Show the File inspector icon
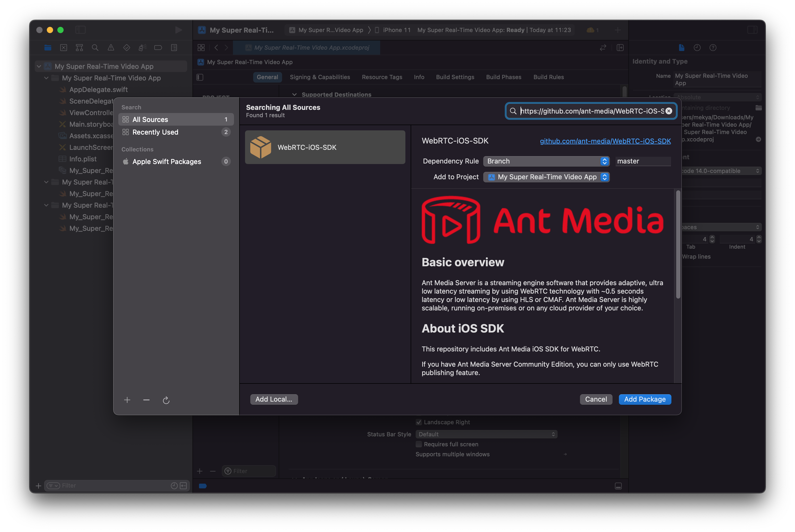 [x=681, y=48]
